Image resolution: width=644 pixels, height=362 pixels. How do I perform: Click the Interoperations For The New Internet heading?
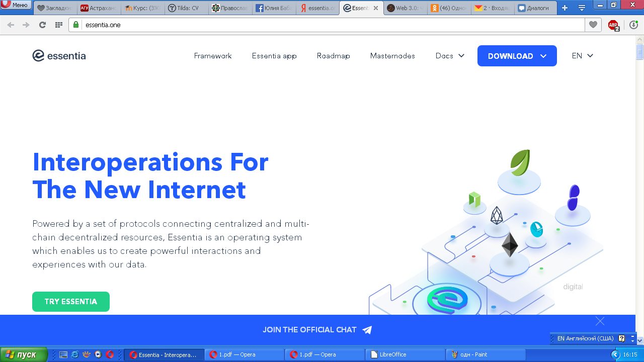150,176
